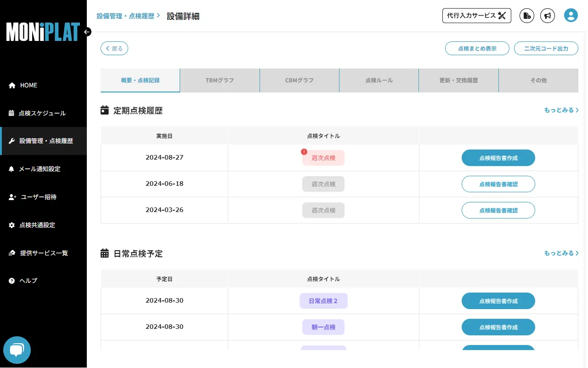This screenshot has width=588, height=368.
Task: Collapse the sidebar with the arrow icon
Action: click(87, 32)
